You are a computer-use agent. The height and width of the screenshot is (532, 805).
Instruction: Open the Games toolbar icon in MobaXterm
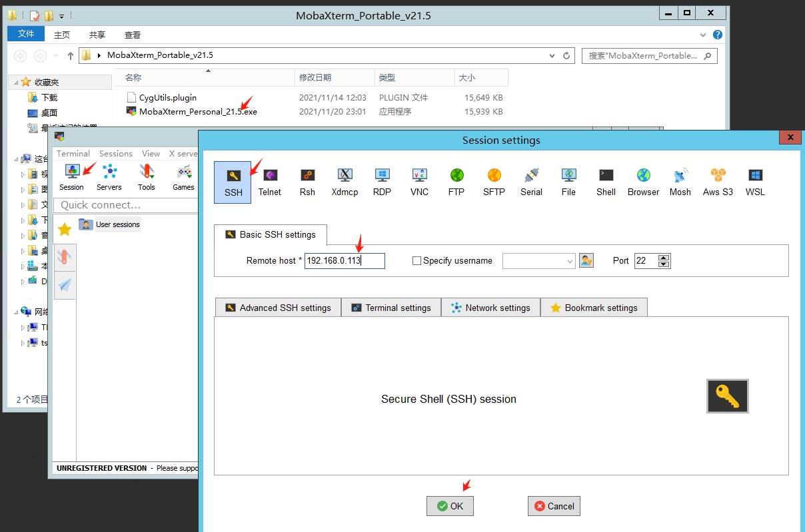tap(184, 177)
